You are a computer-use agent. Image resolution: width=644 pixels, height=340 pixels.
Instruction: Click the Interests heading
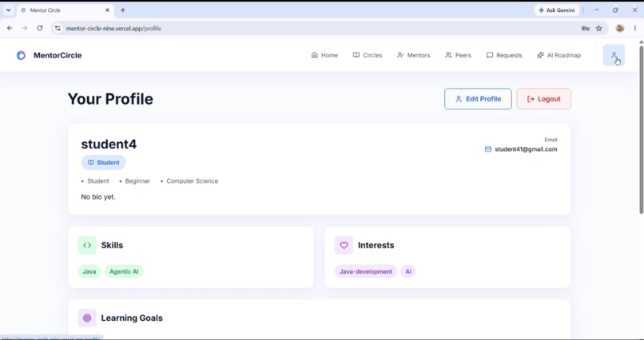(x=376, y=245)
